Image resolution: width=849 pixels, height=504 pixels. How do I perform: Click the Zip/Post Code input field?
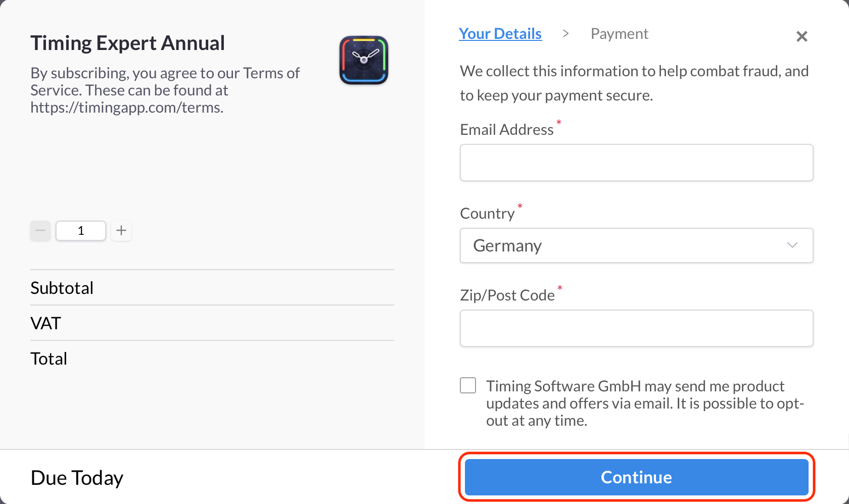coord(636,328)
